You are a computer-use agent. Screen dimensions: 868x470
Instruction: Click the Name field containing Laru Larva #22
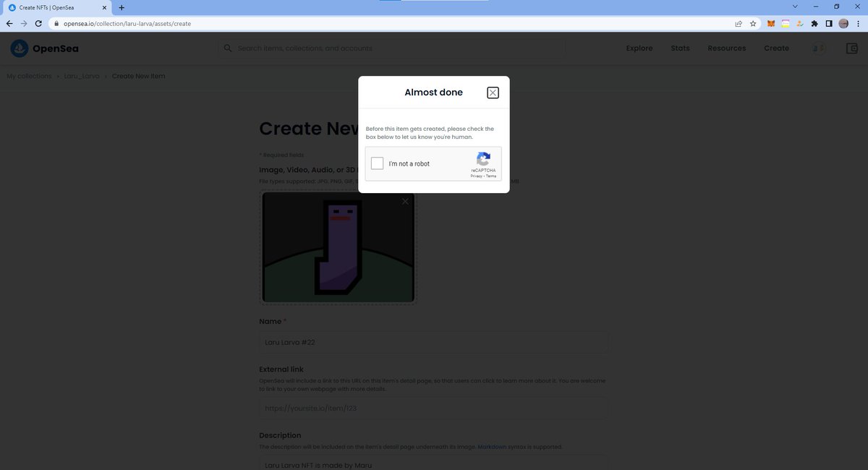coord(433,342)
